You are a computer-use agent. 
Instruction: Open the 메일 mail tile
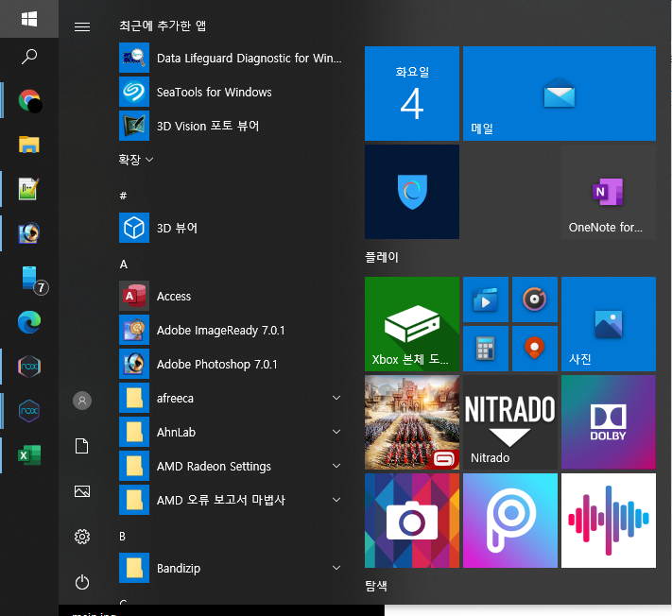click(x=560, y=94)
